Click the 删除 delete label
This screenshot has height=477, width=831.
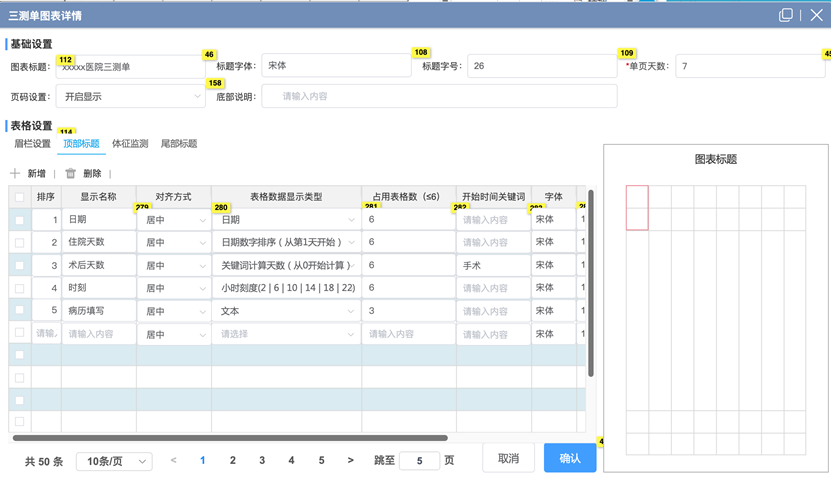pyautogui.click(x=92, y=173)
